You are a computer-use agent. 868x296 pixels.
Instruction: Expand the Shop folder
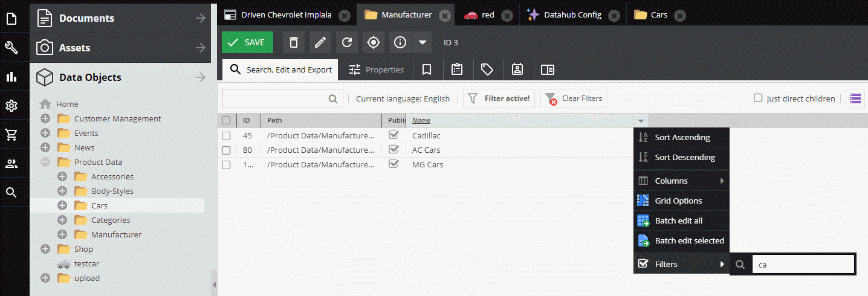pos(45,249)
